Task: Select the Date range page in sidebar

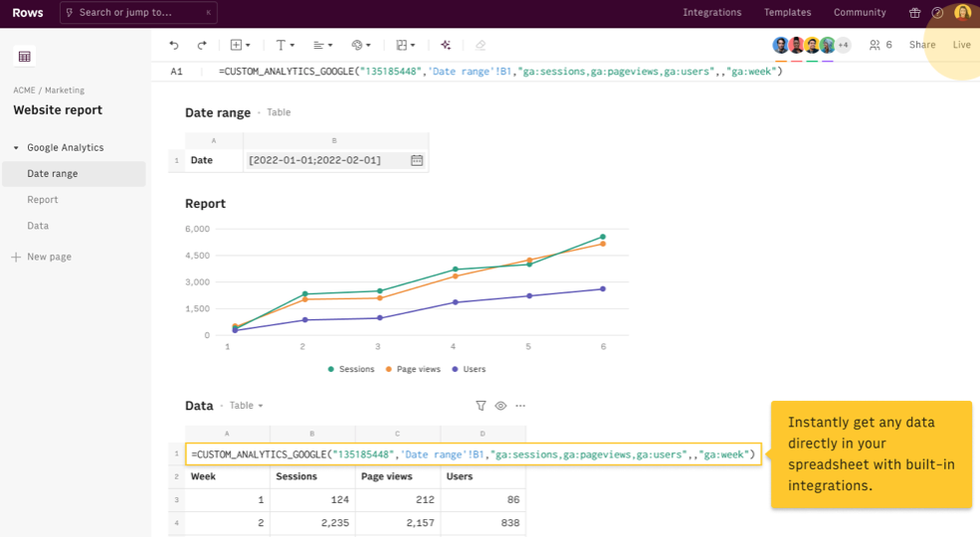Action: click(74, 174)
